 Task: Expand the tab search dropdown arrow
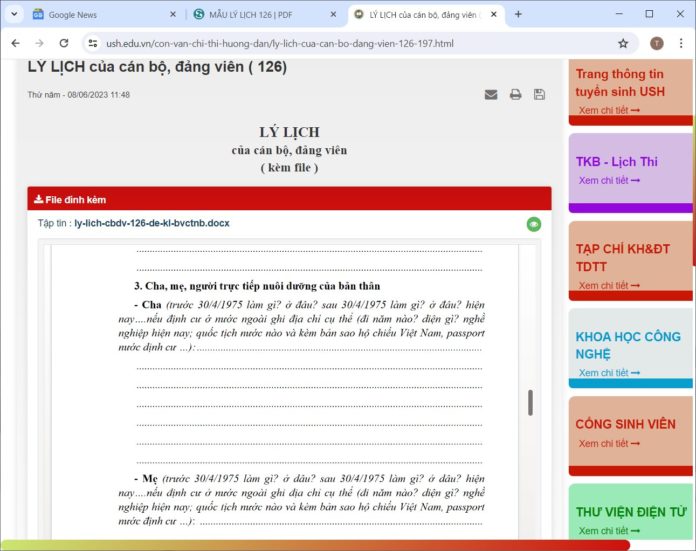(x=14, y=14)
